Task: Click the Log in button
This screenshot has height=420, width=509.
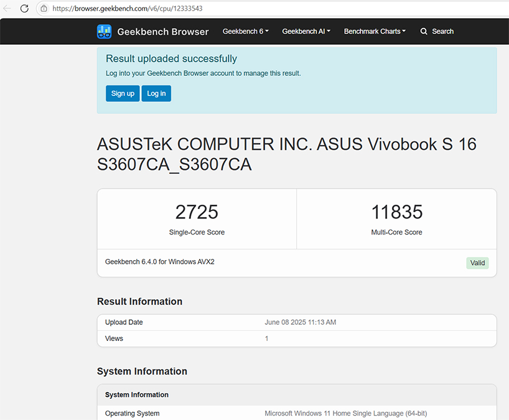Action: point(156,93)
